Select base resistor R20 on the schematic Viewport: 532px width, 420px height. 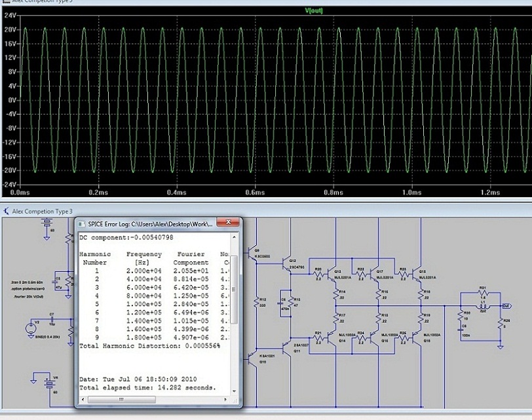point(318,274)
